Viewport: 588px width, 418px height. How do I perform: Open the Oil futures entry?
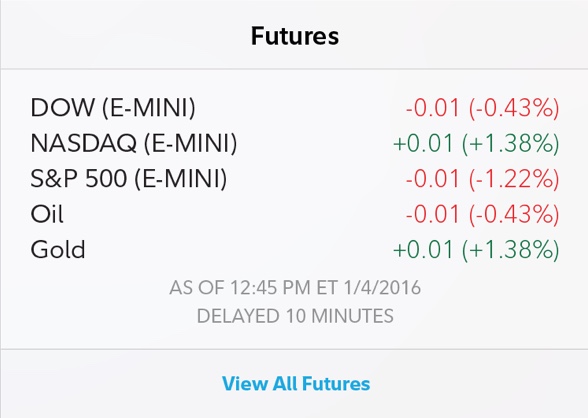coord(47,214)
